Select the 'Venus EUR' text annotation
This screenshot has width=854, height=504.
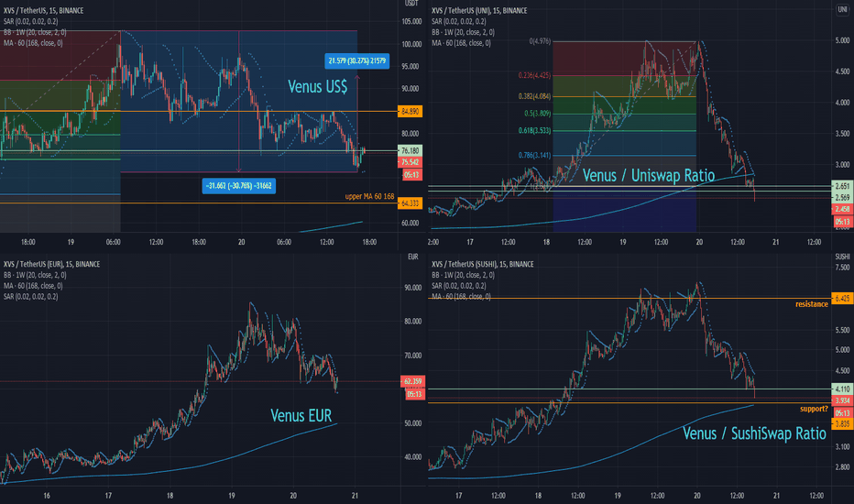pyautogui.click(x=301, y=416)
